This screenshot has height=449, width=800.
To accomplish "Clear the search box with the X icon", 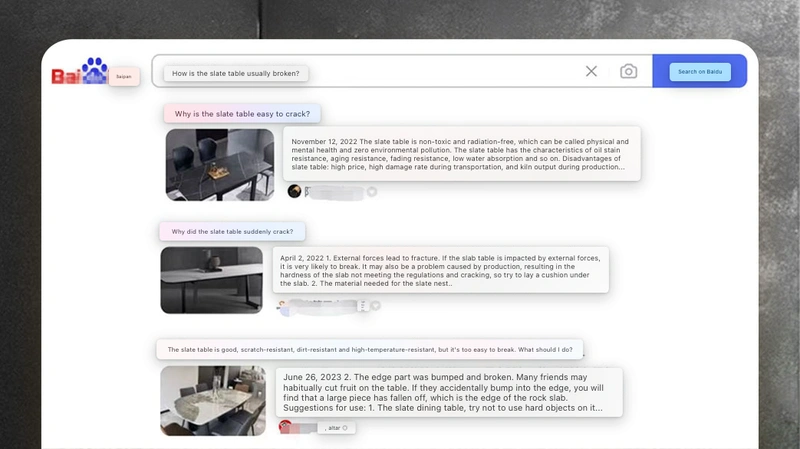I will click(x=591, y=71).
